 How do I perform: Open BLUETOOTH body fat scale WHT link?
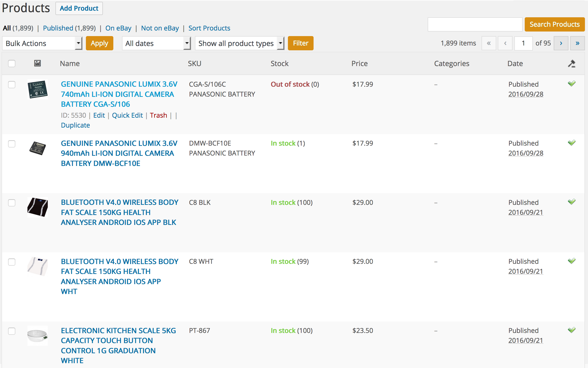click(120, 276)
